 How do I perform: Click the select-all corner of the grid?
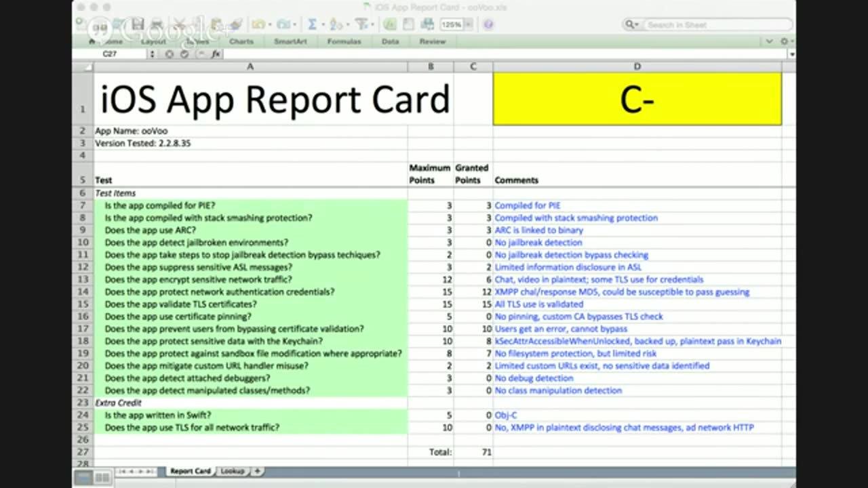[83, 66]
